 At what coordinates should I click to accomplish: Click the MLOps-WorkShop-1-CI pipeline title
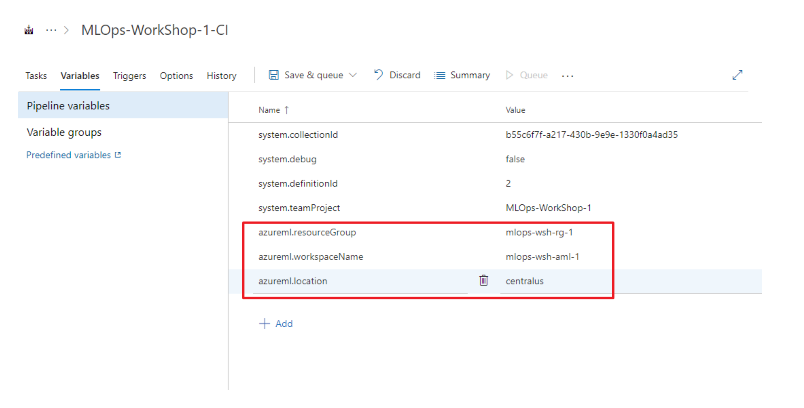coord(154,30)
